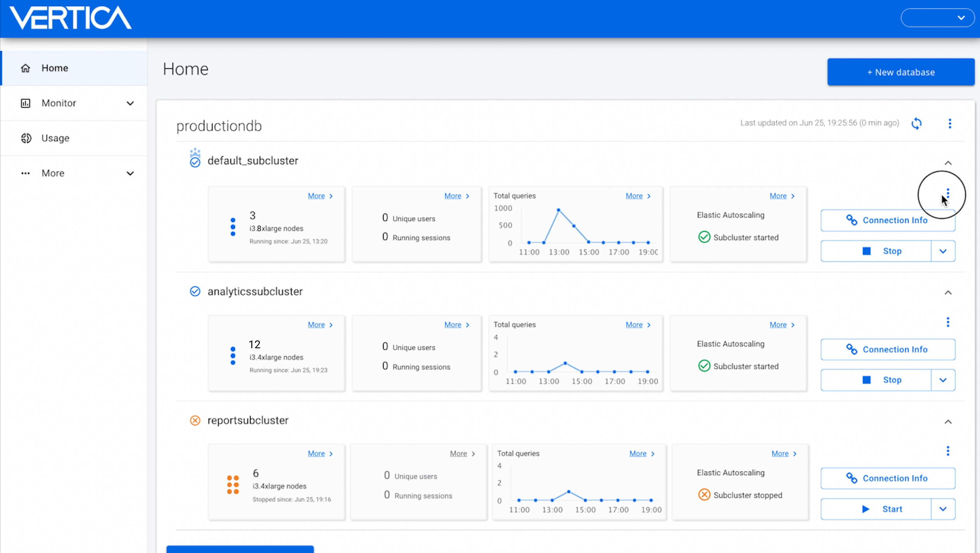Click the check icon beside analyticssubcluster
Viewport: 980px width, 553px height.
pos(195,291)
